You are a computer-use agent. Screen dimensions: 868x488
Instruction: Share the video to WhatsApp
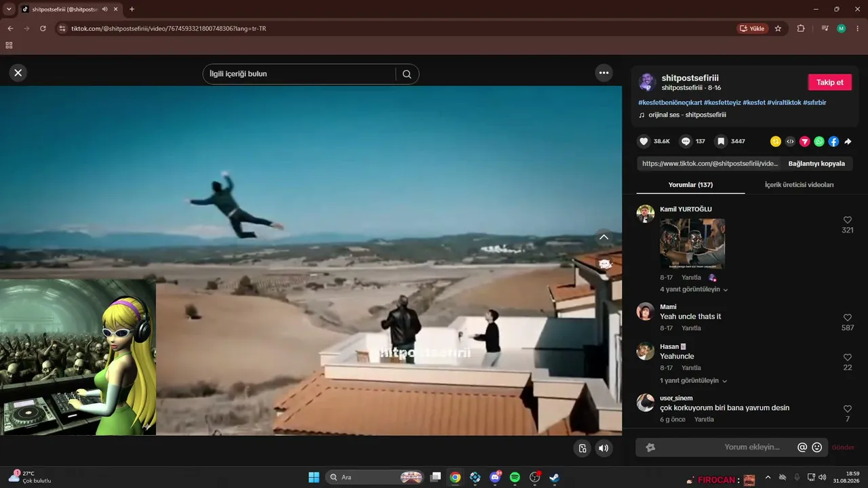pos(819,142)
